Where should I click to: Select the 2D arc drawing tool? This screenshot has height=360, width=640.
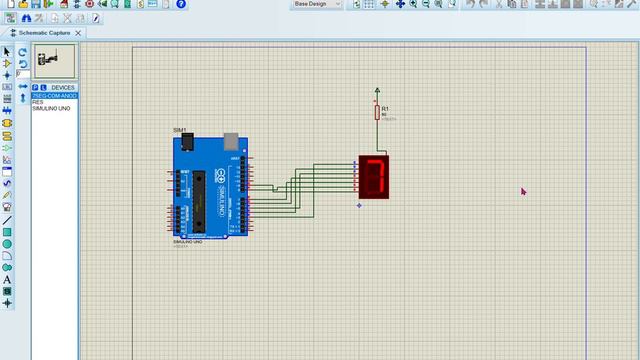coord(7,256)
